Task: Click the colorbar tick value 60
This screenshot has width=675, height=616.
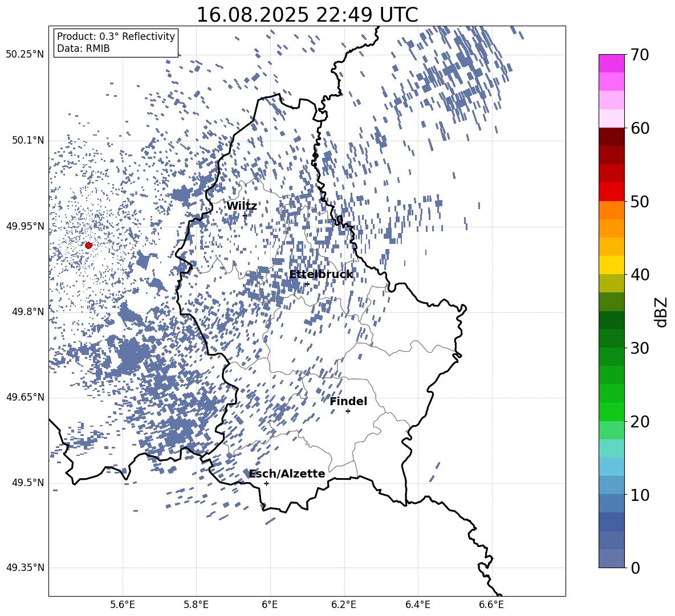Action: click(640, 128)
